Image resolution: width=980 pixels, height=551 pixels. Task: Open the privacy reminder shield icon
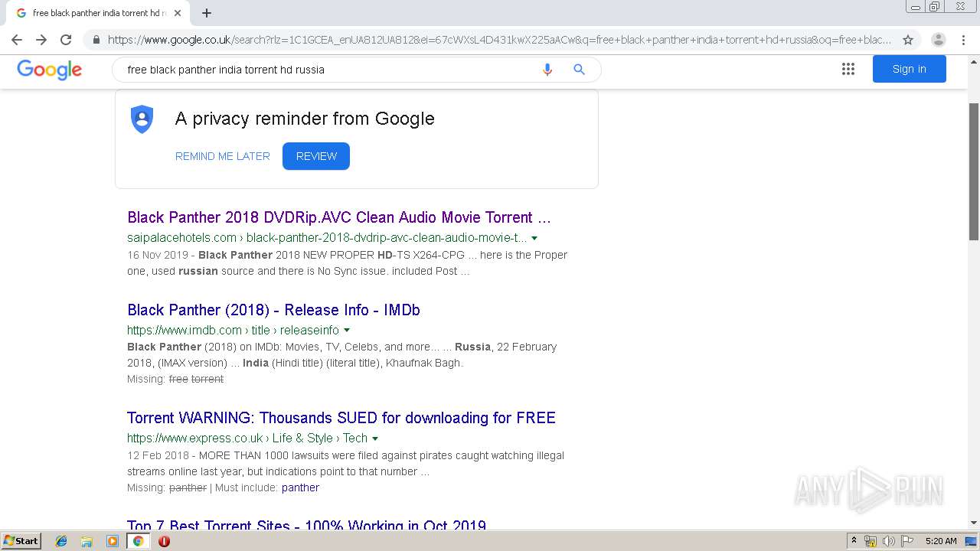[x=142, y=119]
